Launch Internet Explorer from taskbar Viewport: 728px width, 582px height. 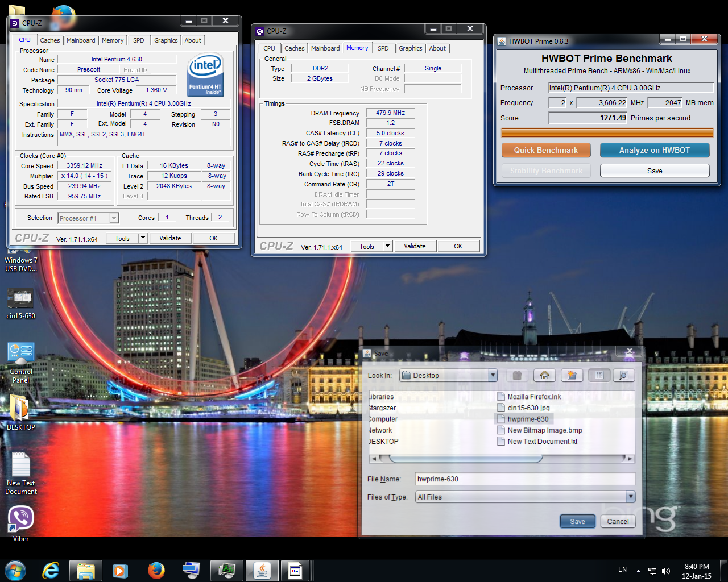click(x=51, y=570)
